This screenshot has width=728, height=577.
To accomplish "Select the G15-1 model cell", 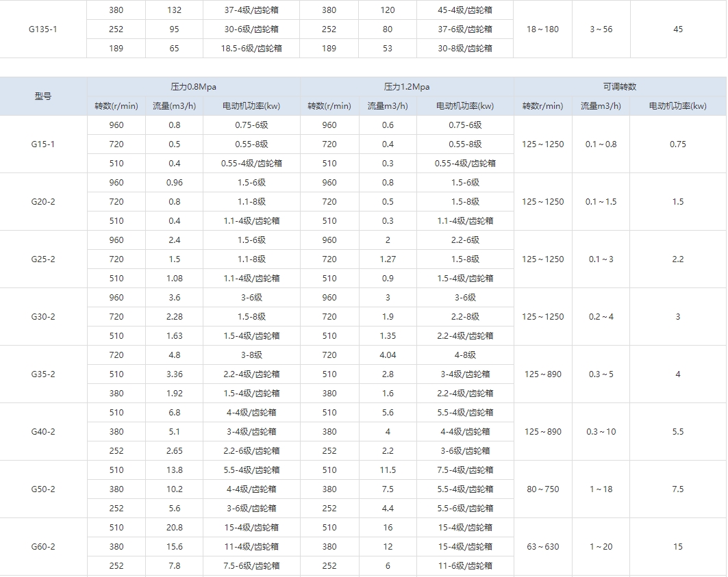I will pyautogui.click(x=42, y=144).
